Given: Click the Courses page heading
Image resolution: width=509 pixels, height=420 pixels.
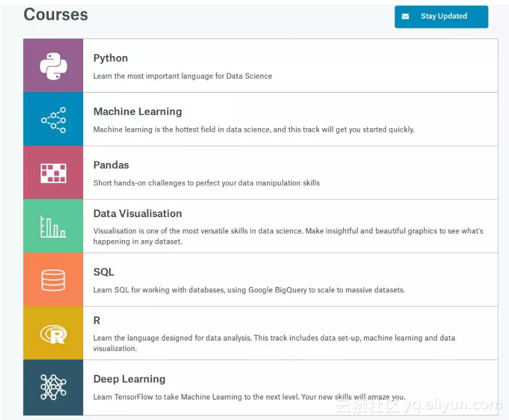Looking at the screenshot, I should click(x=55, y=15).
